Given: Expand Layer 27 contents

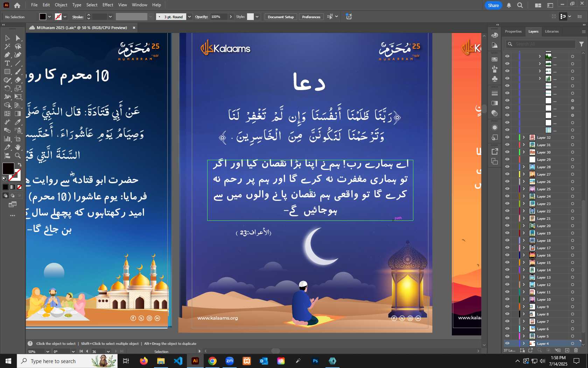Looking at the screenshot, I should point(524,174).
